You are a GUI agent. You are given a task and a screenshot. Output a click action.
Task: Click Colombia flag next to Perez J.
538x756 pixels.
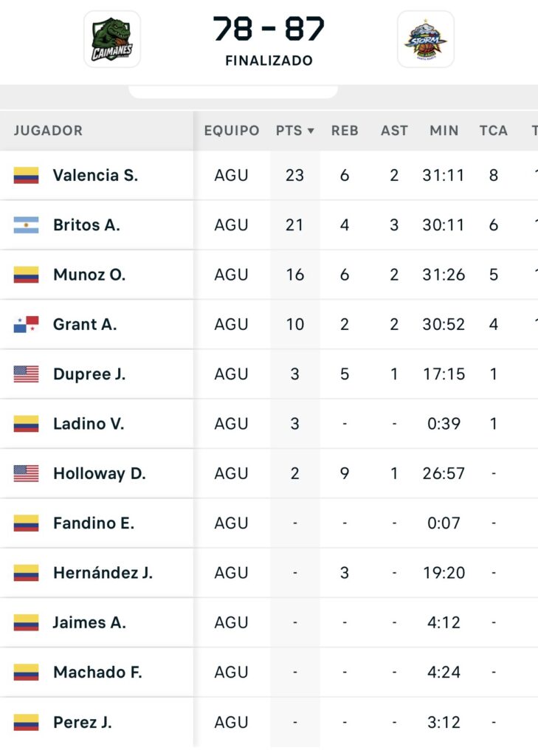(26, 722)
